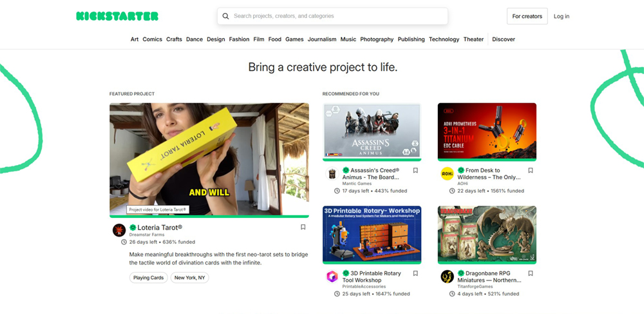The width and height of the screenshot is (644, 314).
Task: Open the Photography category
Action: pos(377,39)
